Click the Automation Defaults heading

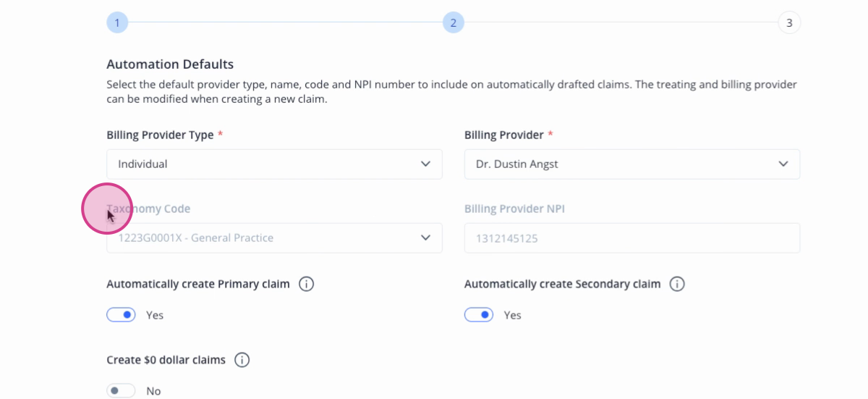[170, 64]
